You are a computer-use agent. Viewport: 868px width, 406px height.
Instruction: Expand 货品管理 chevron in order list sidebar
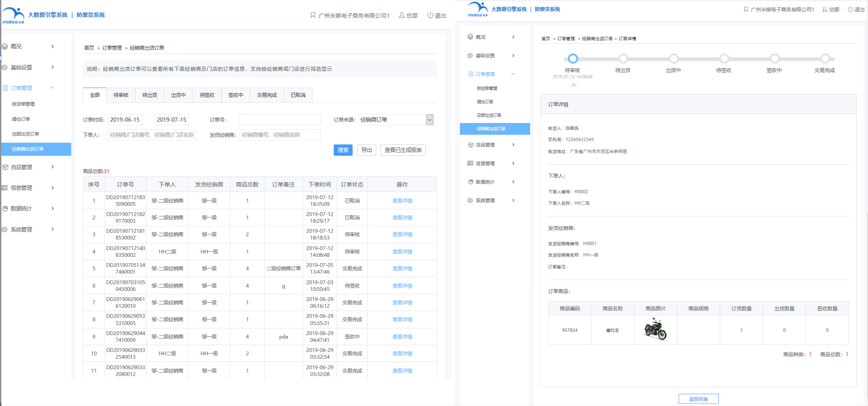52,167
